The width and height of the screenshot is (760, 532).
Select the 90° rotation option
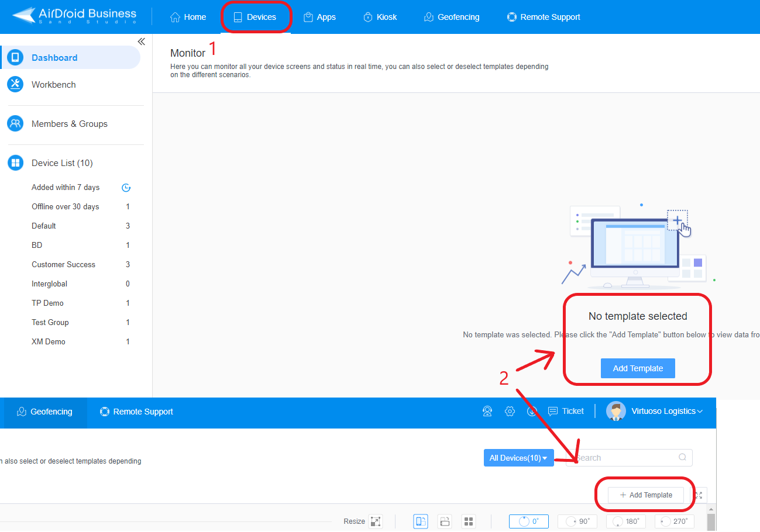[577, 521]
